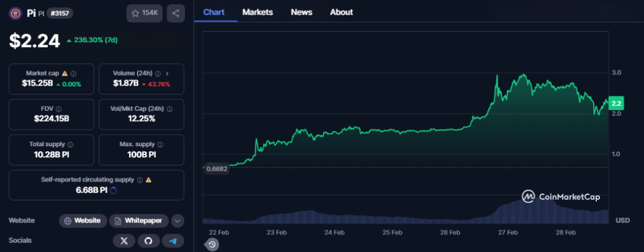Screen dimensions: 644x252
Task: Click the 12.25% Vol/Mkt Cap value
Action: pyautogui.click(x=142, y=119)
